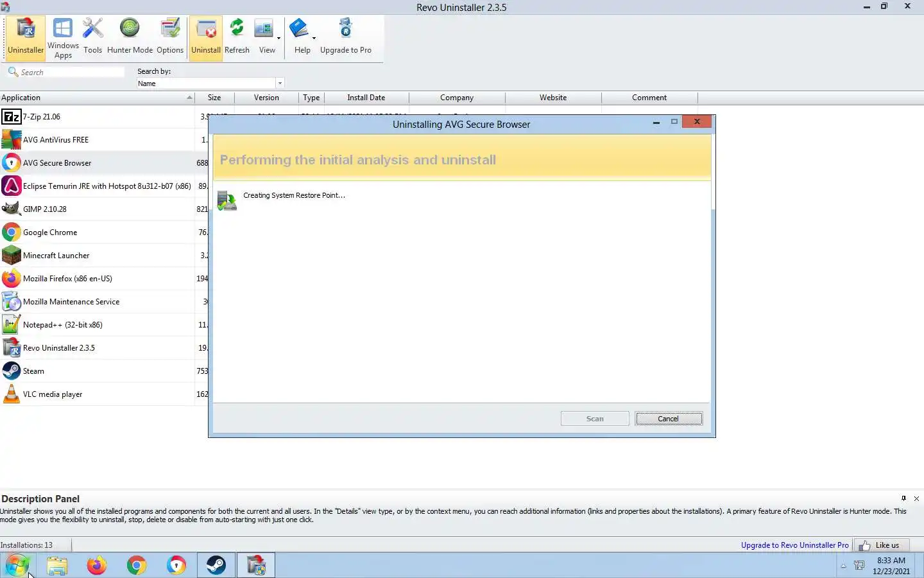Click the 'GIMP 2.10.28' row text
Image resolution: width=924 pixels, height=578 pixels.
point(45,209)
